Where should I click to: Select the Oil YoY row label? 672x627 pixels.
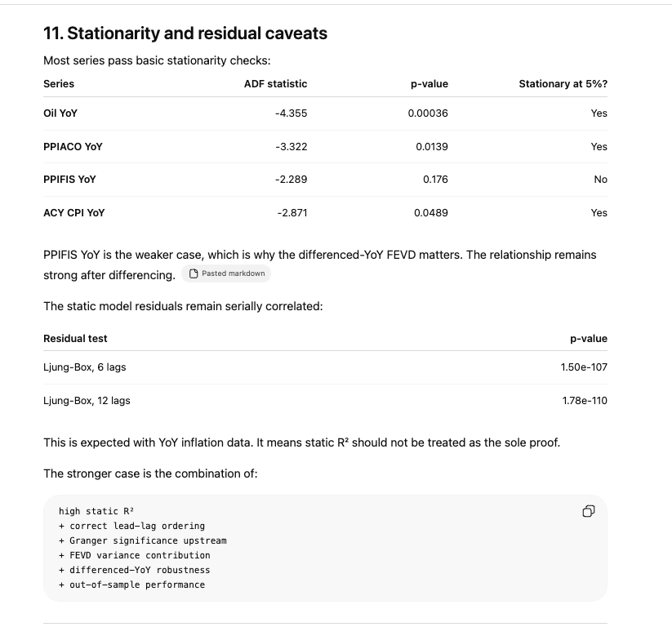pos(60,113)
